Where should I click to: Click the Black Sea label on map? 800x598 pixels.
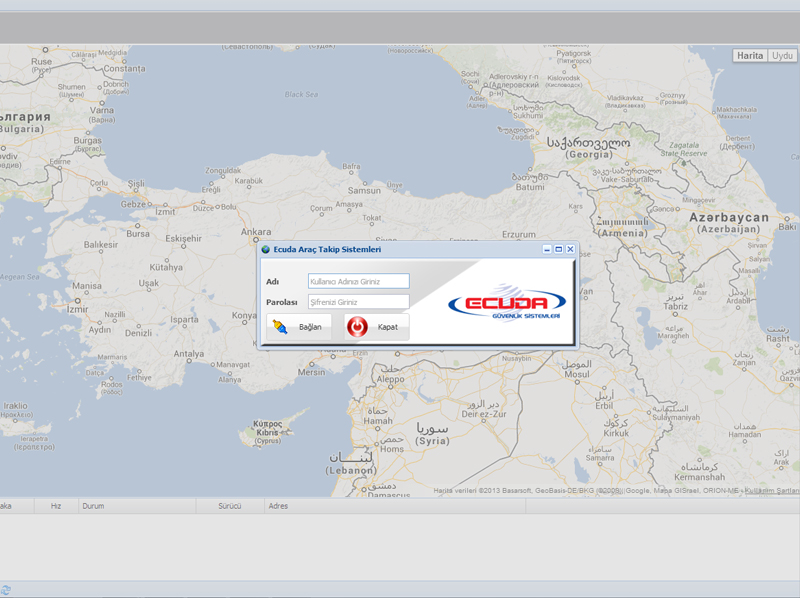pyautogui.click(x=301, y=94)
